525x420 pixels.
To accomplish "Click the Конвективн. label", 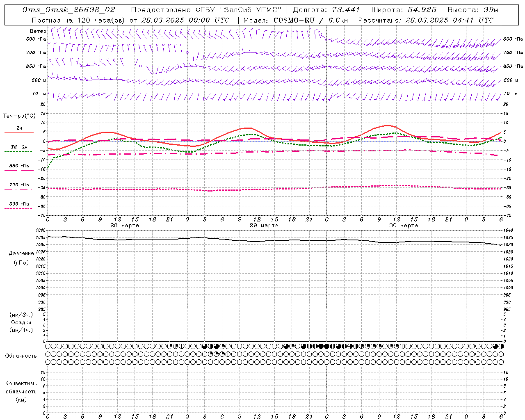I will point(21,383).
